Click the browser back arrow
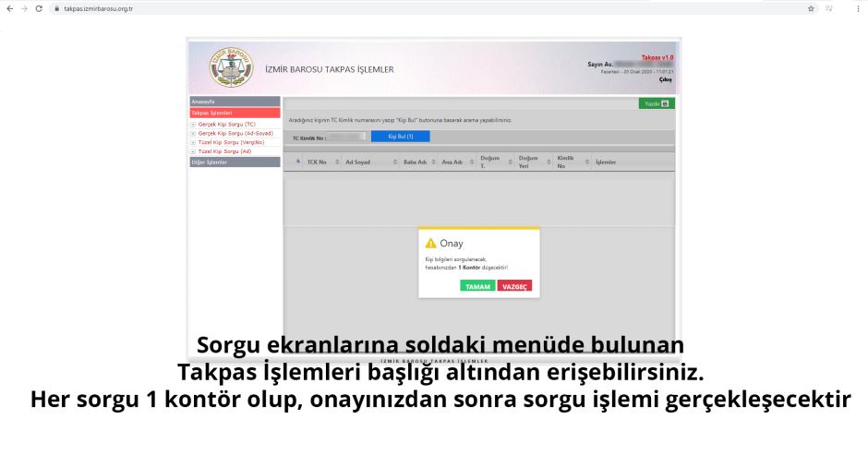This screenshot has height=455, width=868. tap(9, 9)
